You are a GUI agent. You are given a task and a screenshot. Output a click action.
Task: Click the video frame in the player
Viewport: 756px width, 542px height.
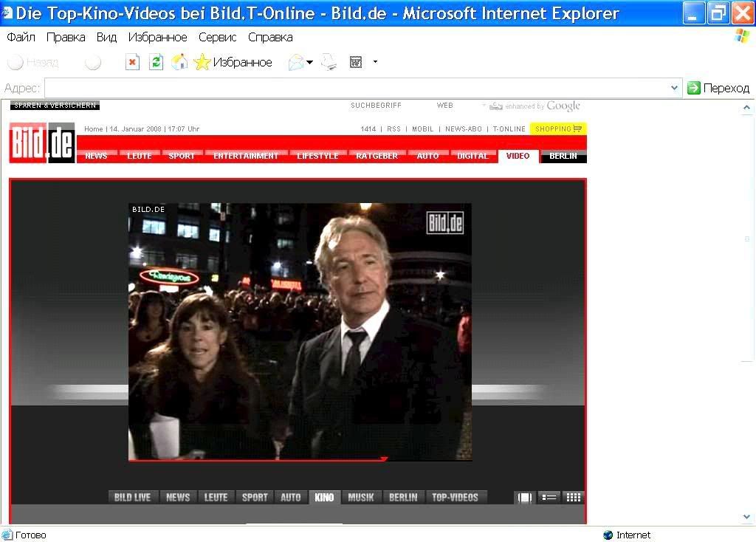(300, 332)
